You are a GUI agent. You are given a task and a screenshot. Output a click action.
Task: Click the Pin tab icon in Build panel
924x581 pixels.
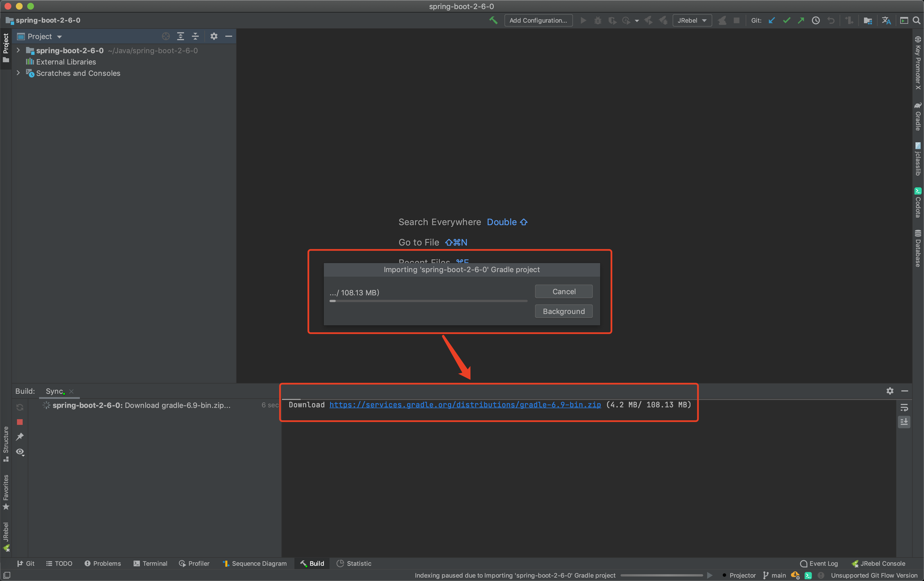click(x=20, y=437)
